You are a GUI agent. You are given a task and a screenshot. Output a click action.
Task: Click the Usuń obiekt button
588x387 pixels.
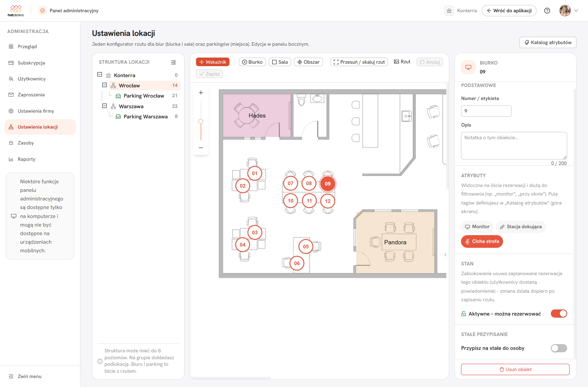pyautogui.click(x=515, y=369)
